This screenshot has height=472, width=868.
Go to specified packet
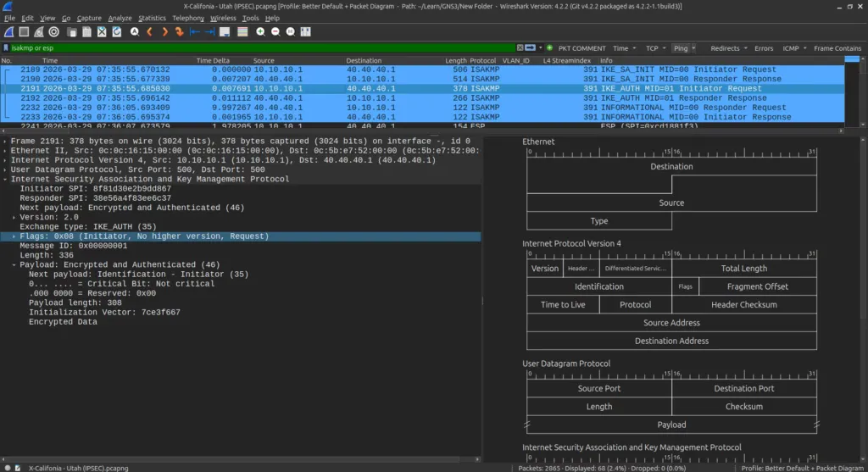(x=180, y=32)
